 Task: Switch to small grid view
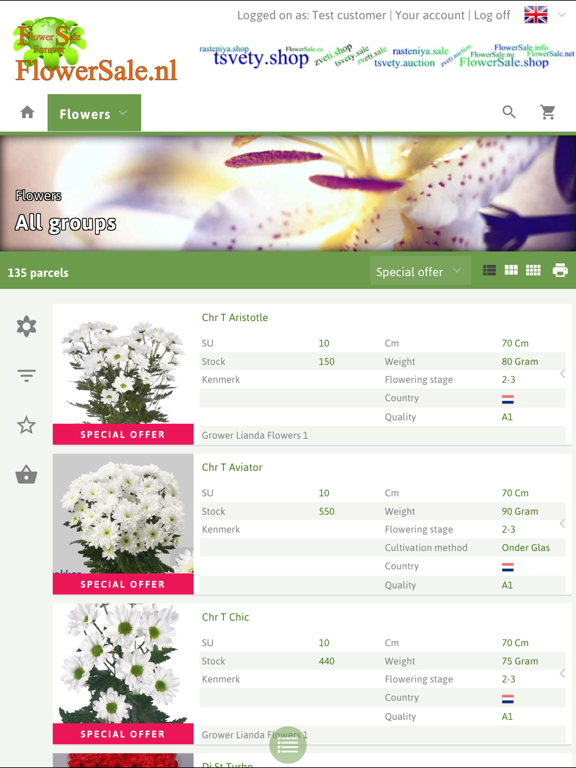[533, 270]
